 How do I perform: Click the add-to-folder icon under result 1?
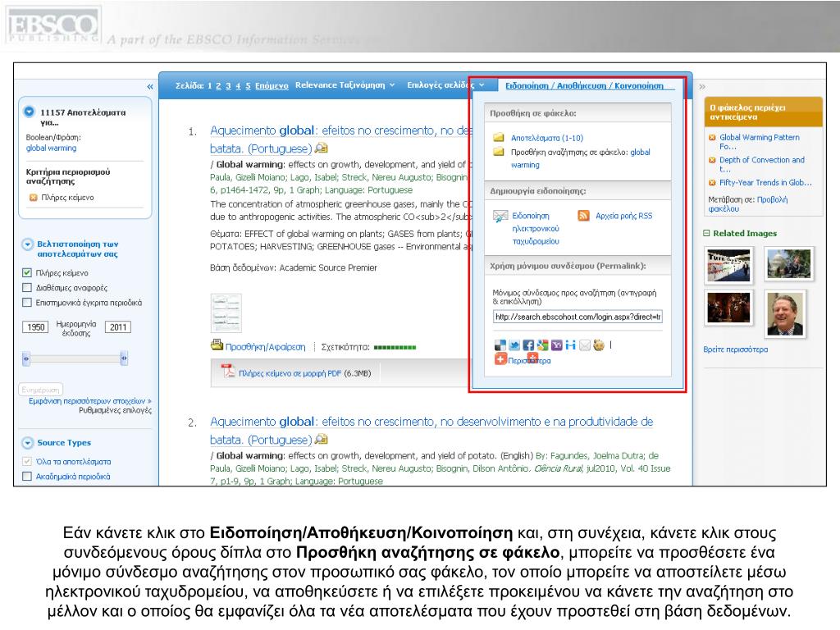point(217,345)
